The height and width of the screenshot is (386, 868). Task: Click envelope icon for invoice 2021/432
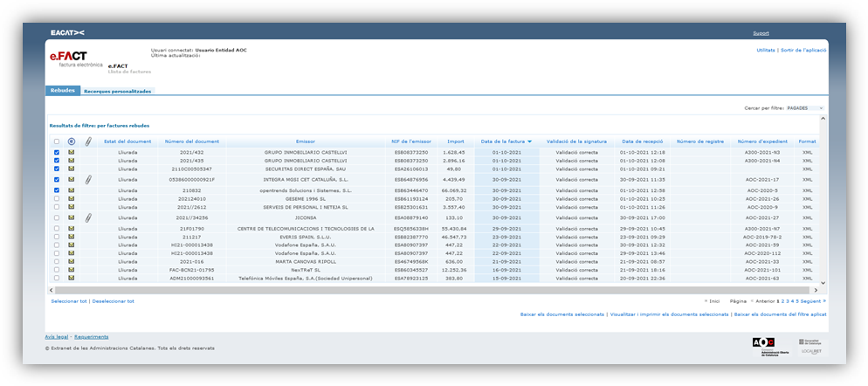click(72, 152)
